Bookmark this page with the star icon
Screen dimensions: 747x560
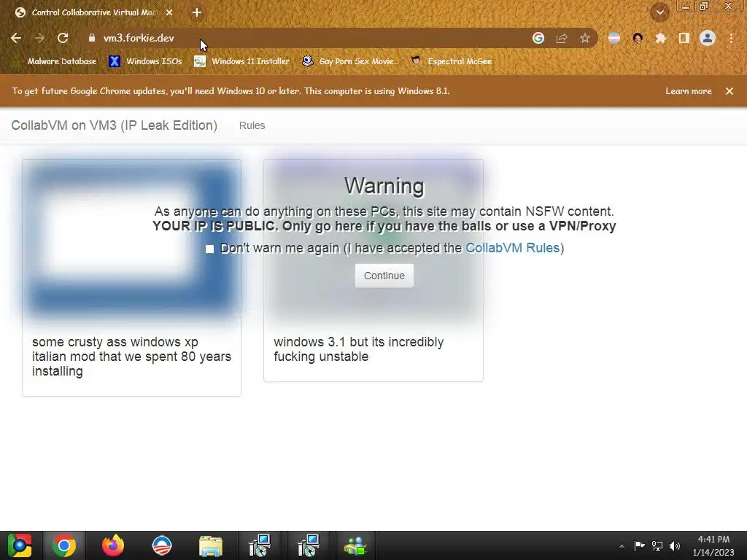click(585, 38)
